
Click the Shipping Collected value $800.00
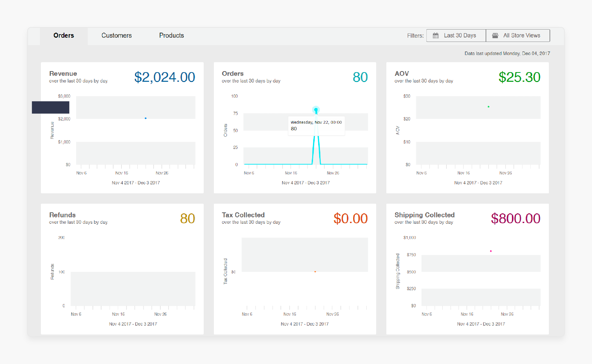[516, 218]
